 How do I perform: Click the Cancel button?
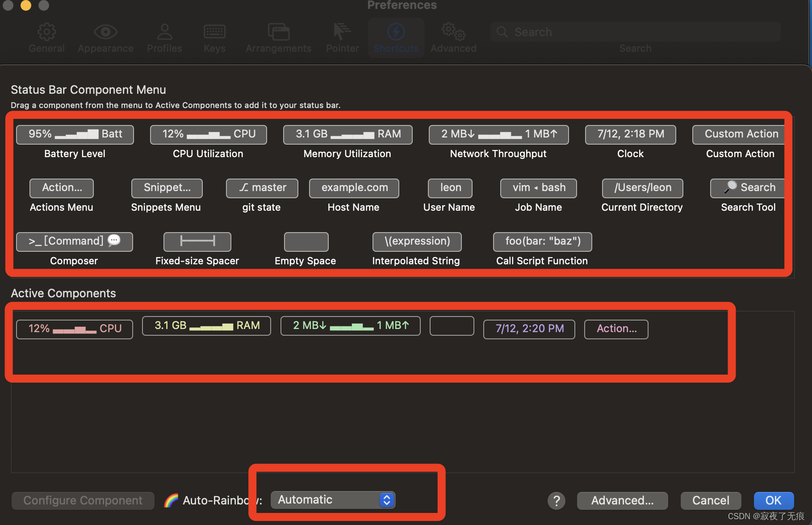[x=711, y=500]
